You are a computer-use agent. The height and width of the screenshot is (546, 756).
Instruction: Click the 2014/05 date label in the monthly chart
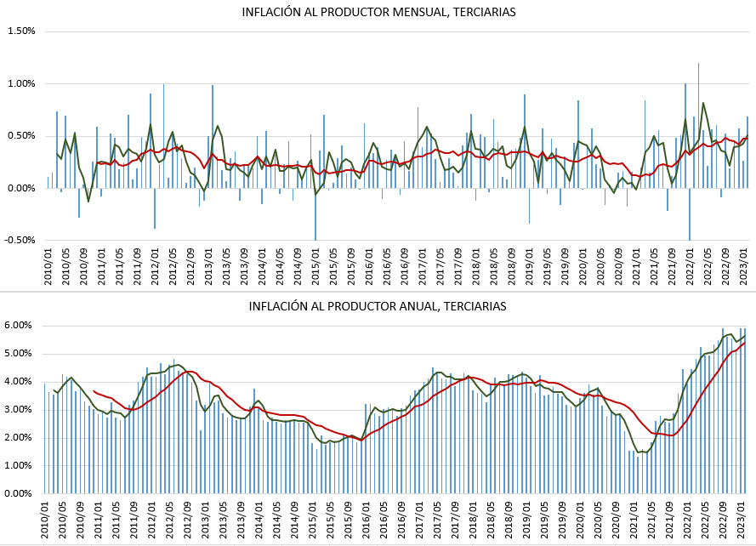[280, 267]
